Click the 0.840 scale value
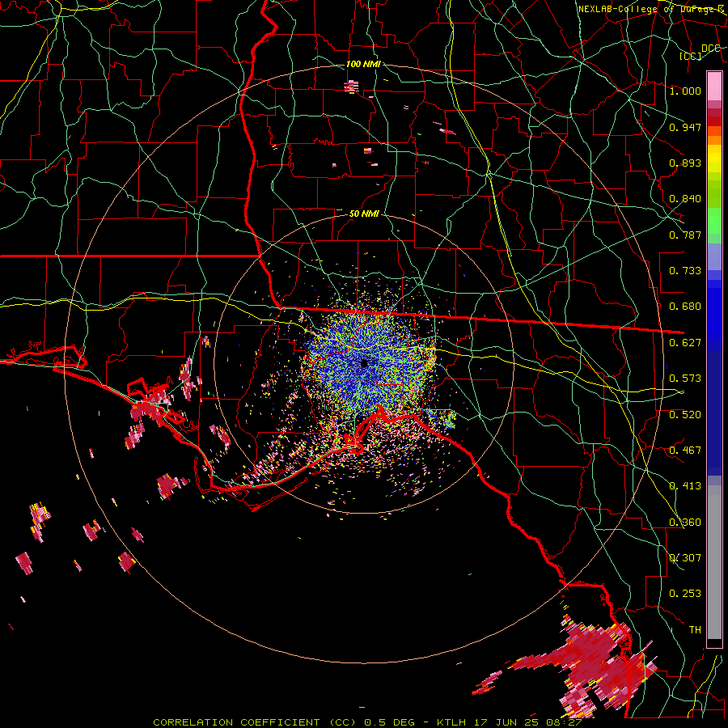Screen dimensions: 728x728 pos(685,199)
